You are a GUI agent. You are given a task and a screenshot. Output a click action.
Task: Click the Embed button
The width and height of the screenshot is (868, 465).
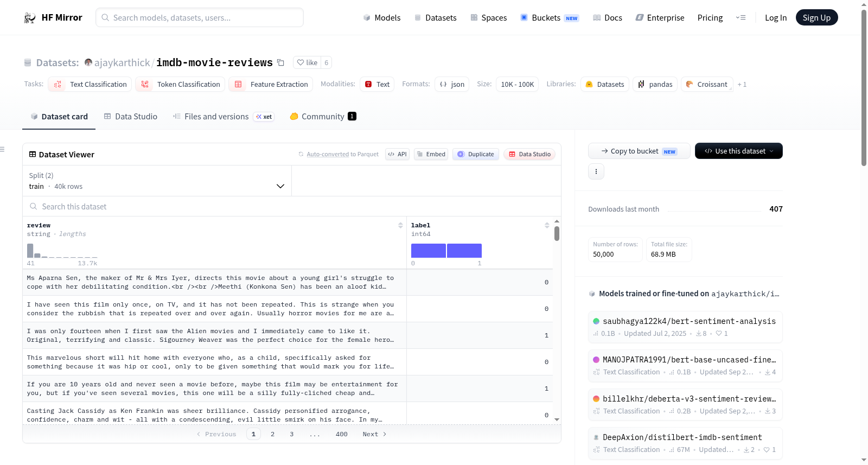pos(431,154)
